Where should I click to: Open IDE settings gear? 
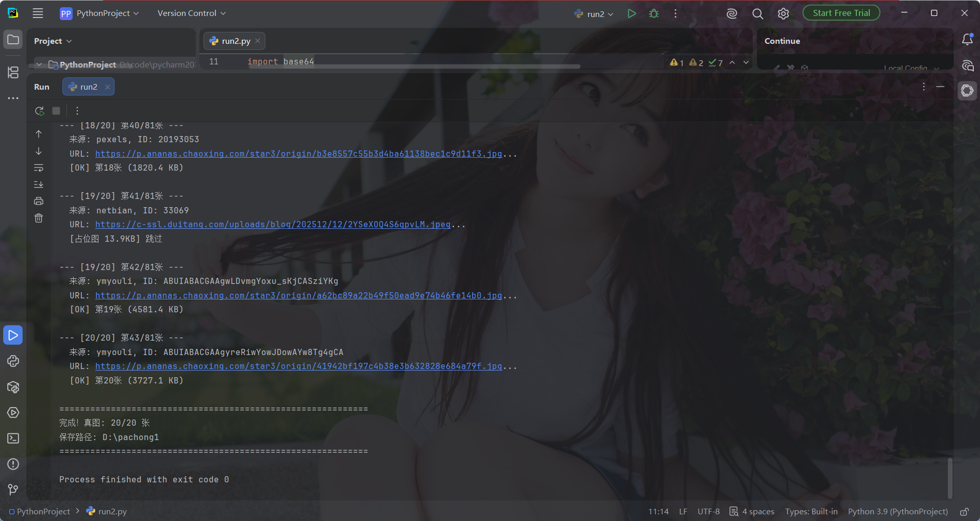[783, 13]
